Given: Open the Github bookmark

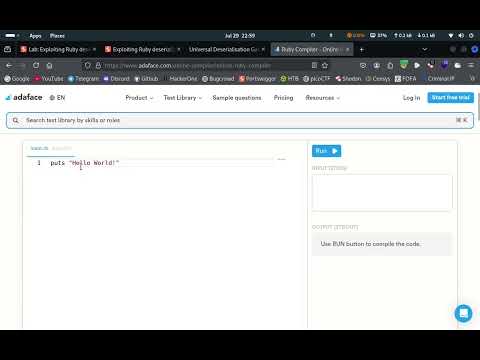Looking at the screenshot, I should (146, 79).
